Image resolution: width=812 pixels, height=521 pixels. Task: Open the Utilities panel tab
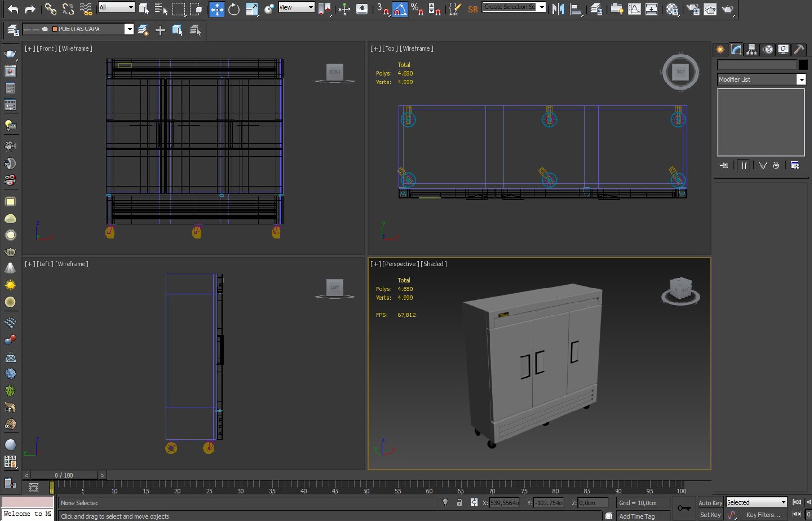pos(799,49)
